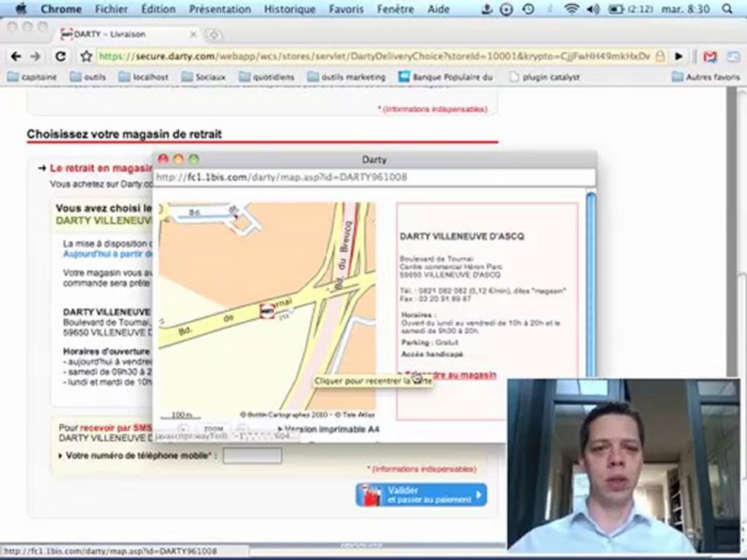This screenshot has height=560, width=747.
Task: Click the mobile phone number field
Action: click(x=252, y=456)
